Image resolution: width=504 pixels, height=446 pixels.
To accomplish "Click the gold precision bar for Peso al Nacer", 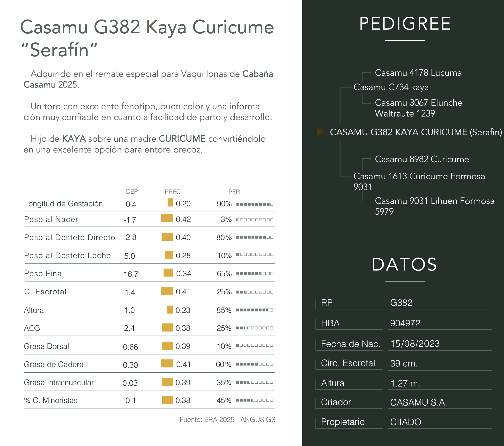I will coord(167,218).
